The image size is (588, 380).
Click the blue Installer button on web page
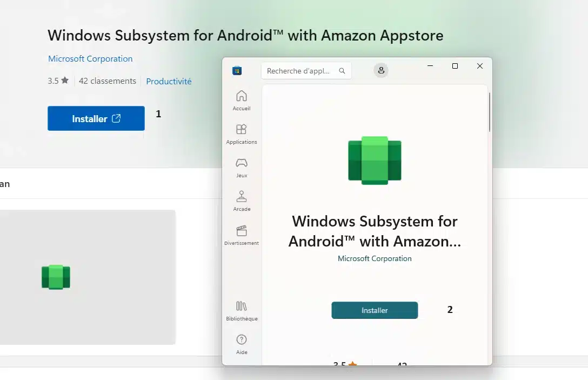tap(96, 118)
